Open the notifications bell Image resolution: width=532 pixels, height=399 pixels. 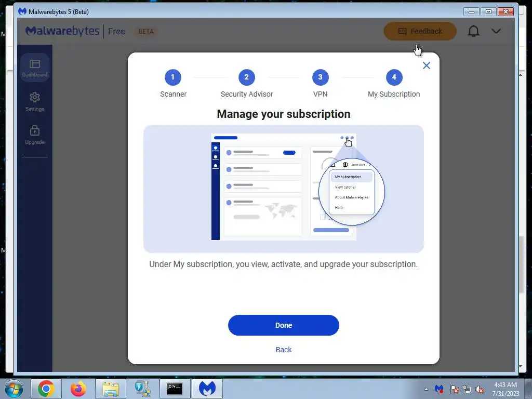pyautogui.click(x=473, y=31)
